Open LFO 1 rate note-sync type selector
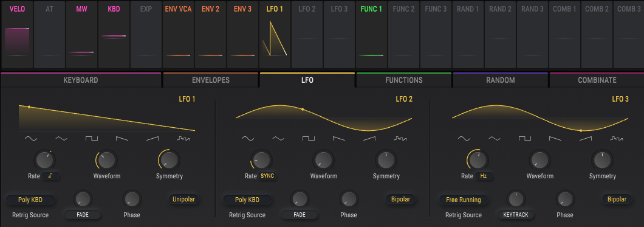The image size is (644, 227). pos(50,176)
